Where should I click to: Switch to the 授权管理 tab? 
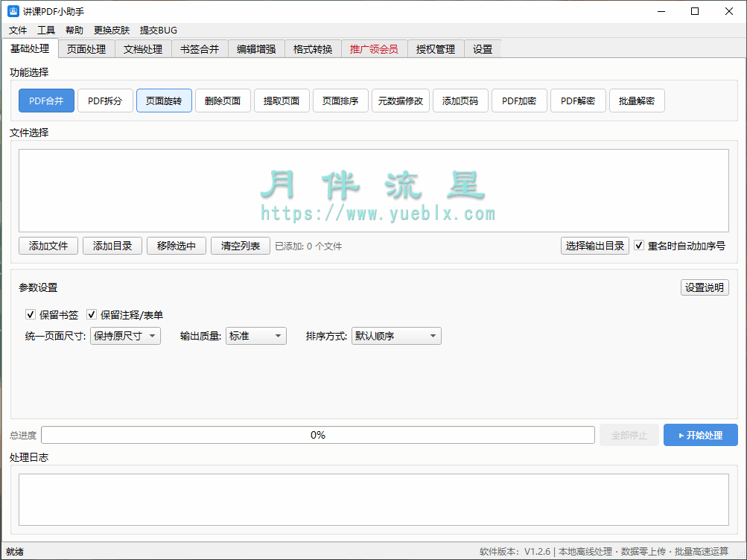tap(436, 49)
